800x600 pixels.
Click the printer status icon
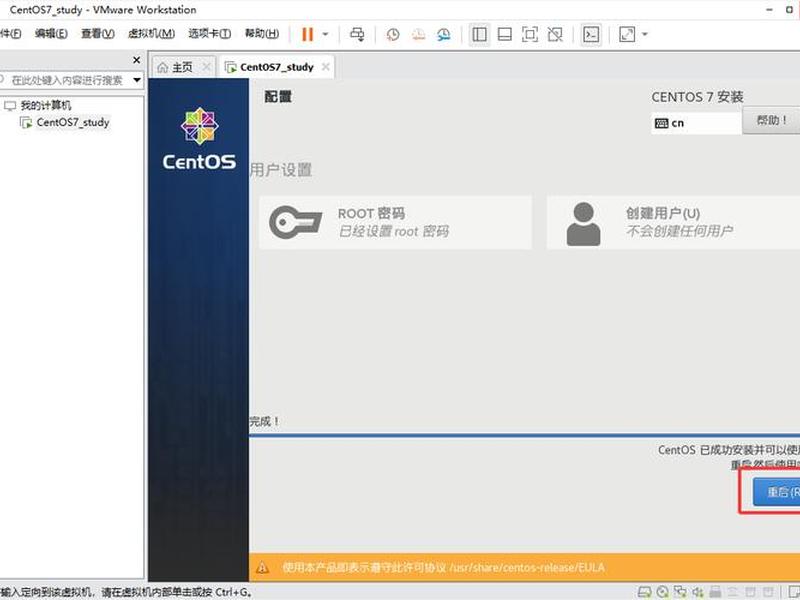(715, 592)
